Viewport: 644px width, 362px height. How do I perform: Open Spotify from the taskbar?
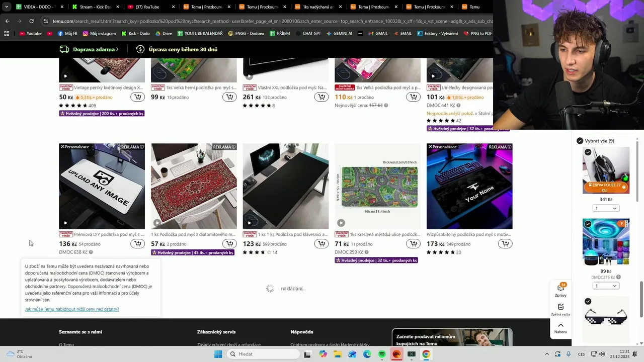click(x=382, y=354)
